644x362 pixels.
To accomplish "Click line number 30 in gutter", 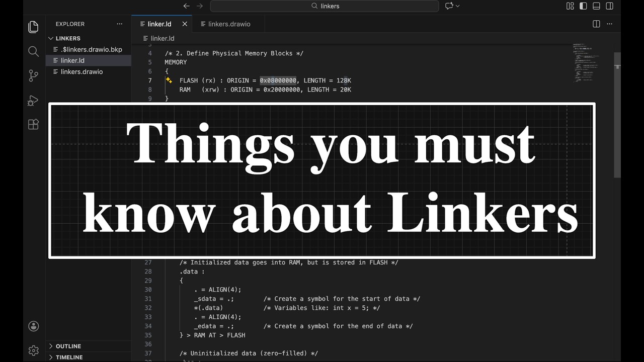I will coord(148,290).
